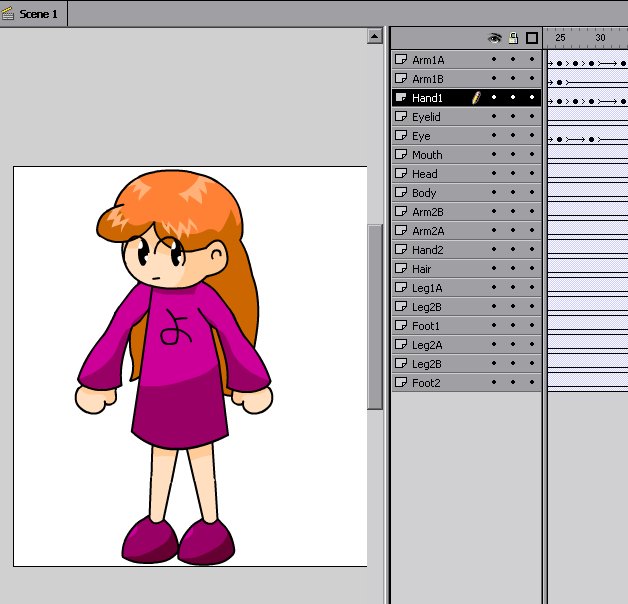The image size is (628, 604).
Task: Click the square outline icon in layer header
Action: (532, 38)
